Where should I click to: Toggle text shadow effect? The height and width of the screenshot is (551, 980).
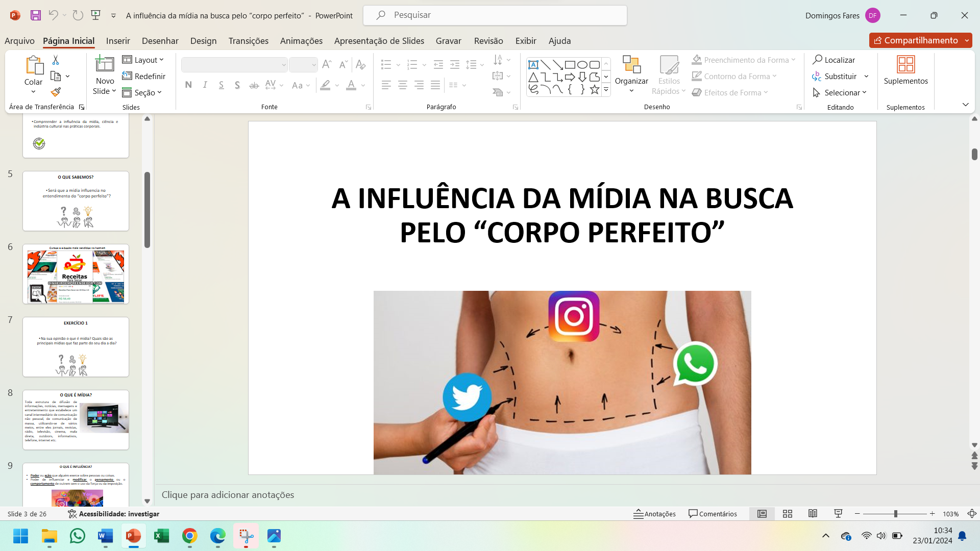(237, 85)
